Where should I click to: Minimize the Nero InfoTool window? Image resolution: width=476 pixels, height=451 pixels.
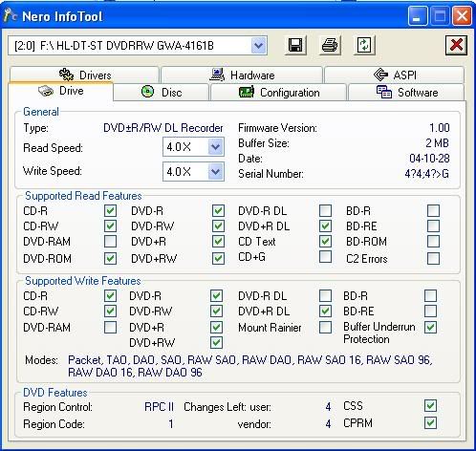pos(417,16)
